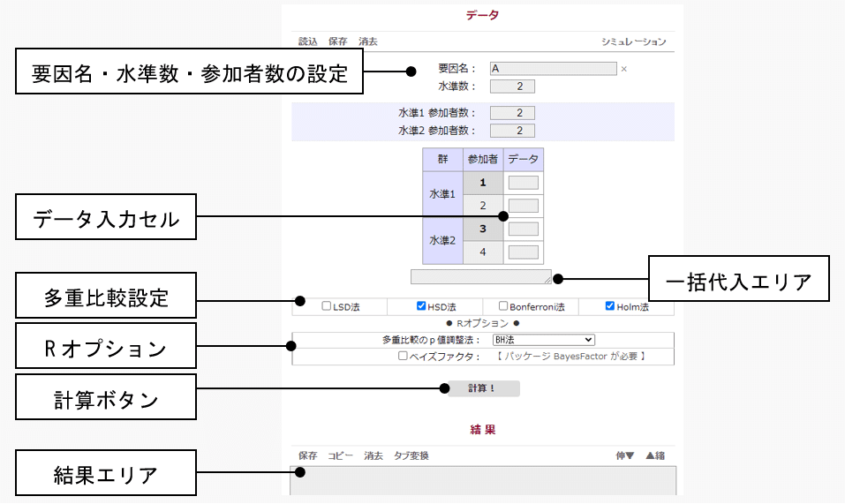This screenshot has width=845, height=504.
Task: Click タブ変換 in the results toolbar
Action: pyautogui.click(x=411, y=455)
